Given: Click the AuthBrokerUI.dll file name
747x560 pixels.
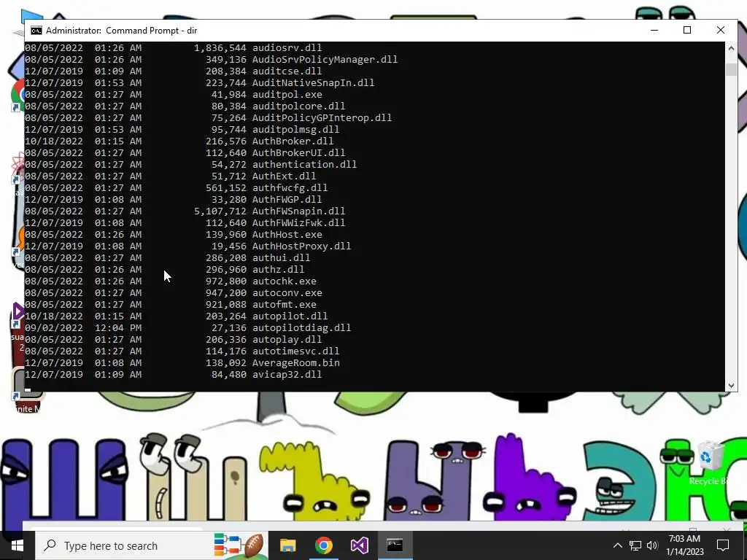Looking at the screenshot, I should (298, 153).
